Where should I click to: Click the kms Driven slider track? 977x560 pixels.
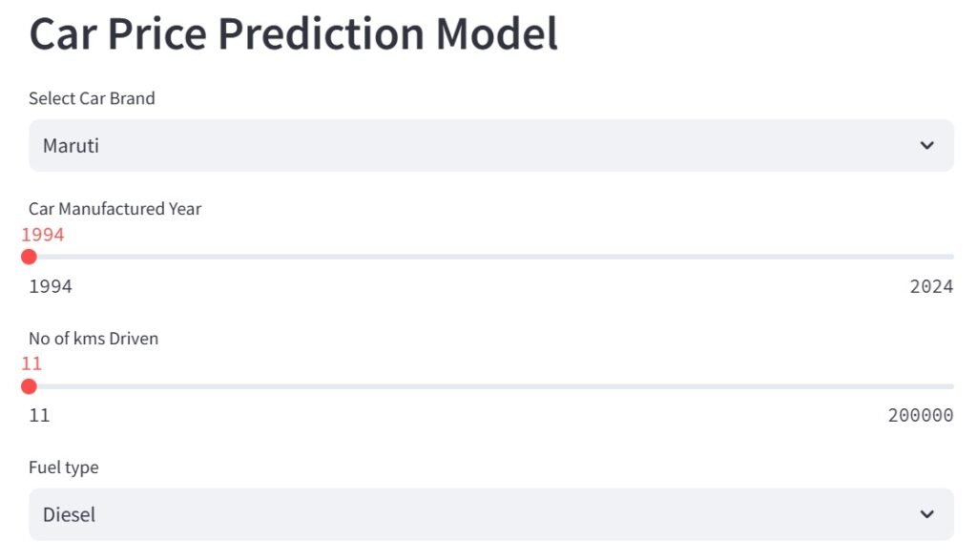[490, 386]
